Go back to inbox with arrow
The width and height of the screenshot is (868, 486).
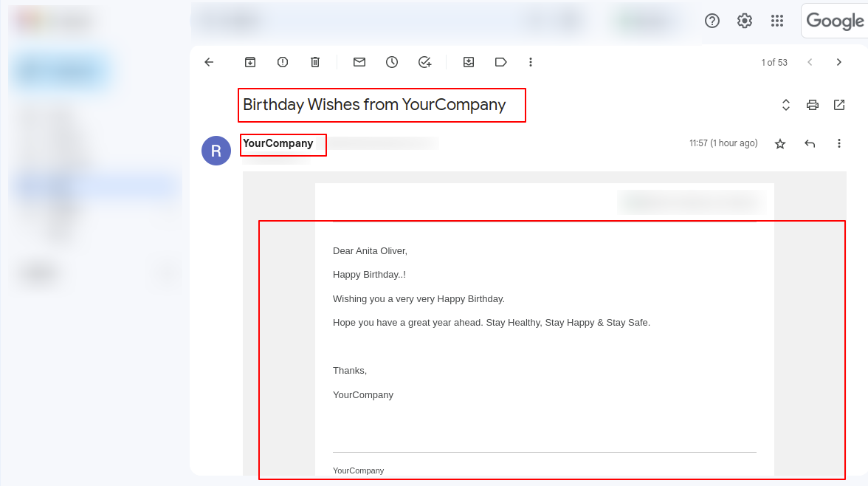(x=209, y=62)
